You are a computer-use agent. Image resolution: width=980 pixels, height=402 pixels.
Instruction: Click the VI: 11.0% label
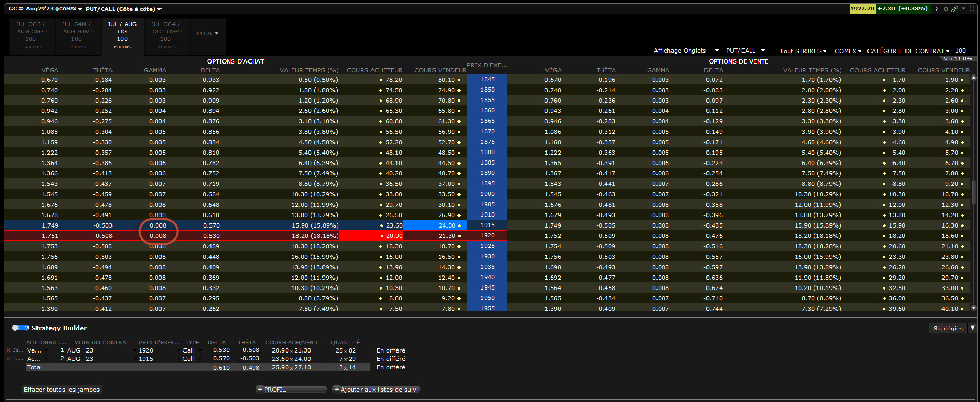coord(958,59)
